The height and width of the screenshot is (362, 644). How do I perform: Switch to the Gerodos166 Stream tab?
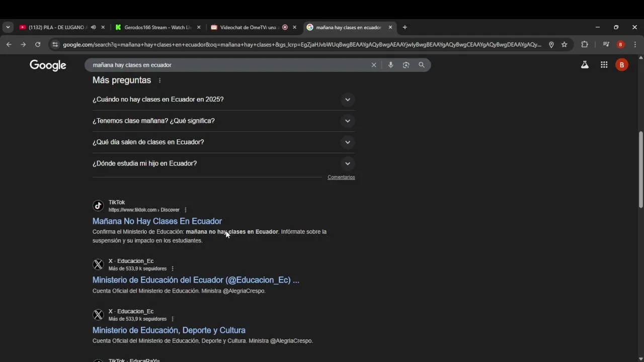157,27
